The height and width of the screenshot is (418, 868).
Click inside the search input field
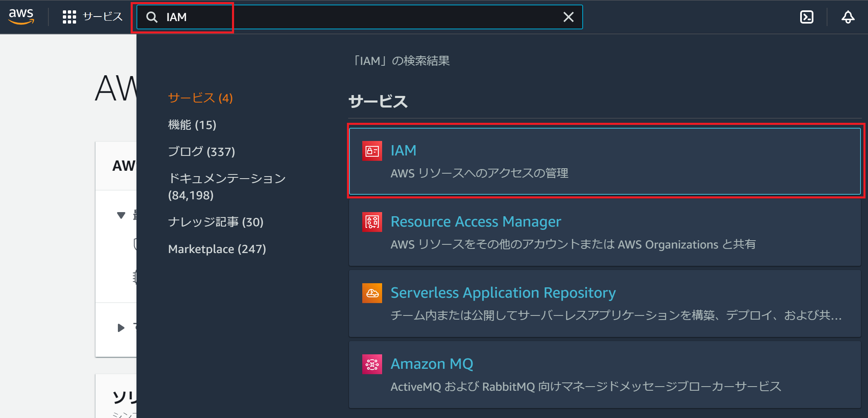coord(289,17)
